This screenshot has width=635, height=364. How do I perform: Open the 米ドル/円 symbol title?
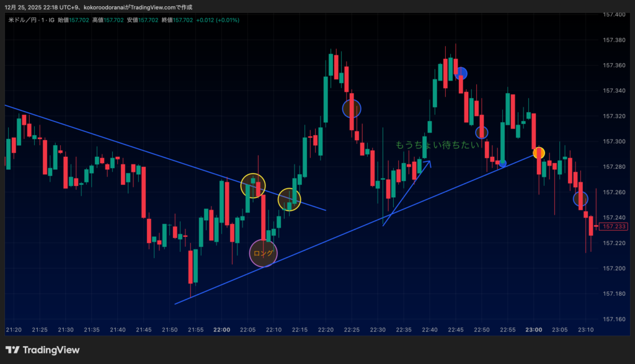tap(25, 20)
